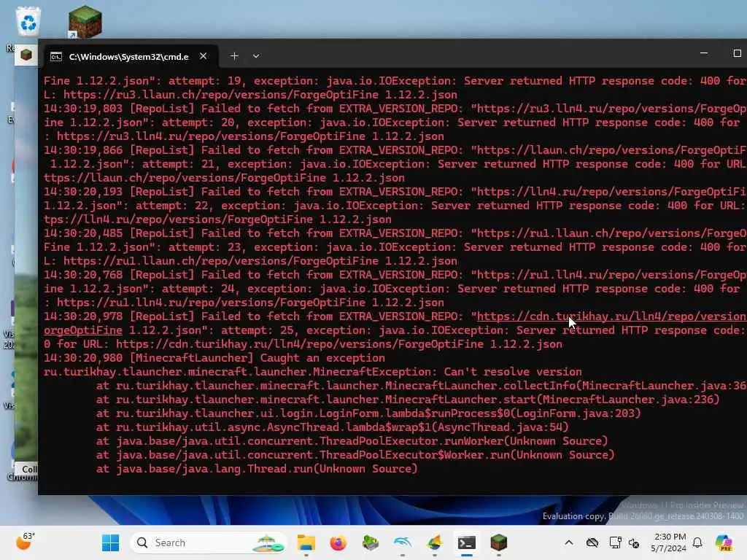Viewport: 747px width, 560px height.
Task: Open the Minecraft grass block desktop shortcut
Action: coord(85,21)
